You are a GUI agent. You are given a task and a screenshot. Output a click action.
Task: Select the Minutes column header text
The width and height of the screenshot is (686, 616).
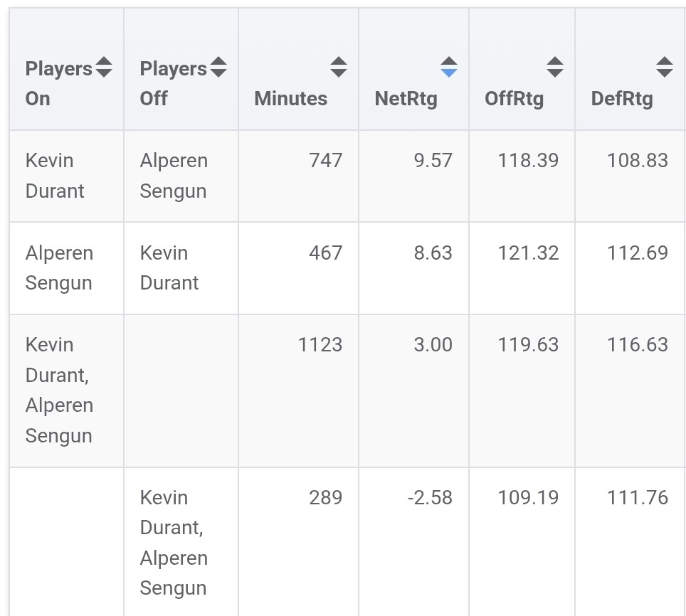290,98
